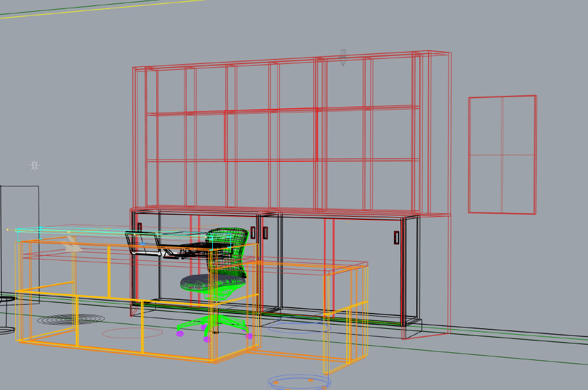Screen dimensions: 588x390
Task: Pick the dark chair seat mesh
Action: (x=207, y=282)
